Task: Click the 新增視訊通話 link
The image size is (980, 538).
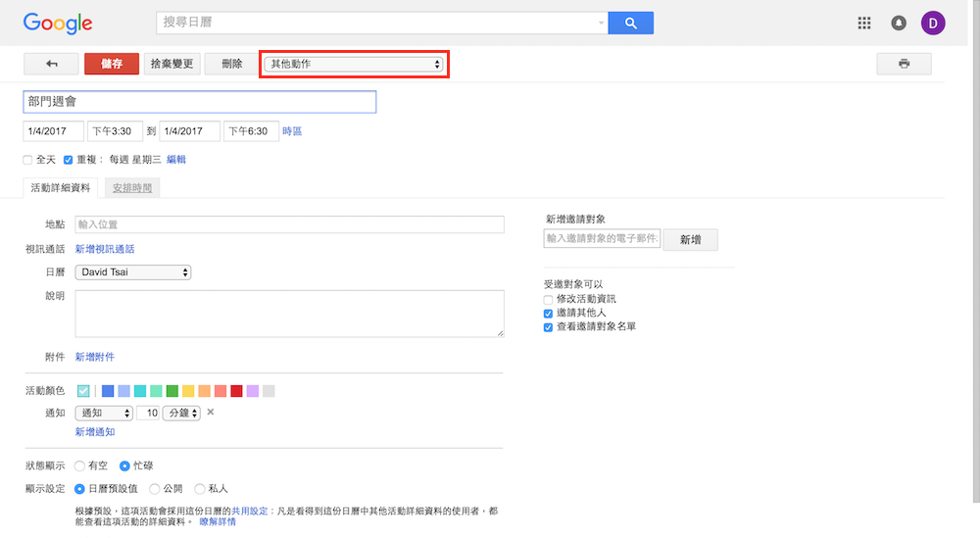Action: pyautogui.click(x=105, y=250)
